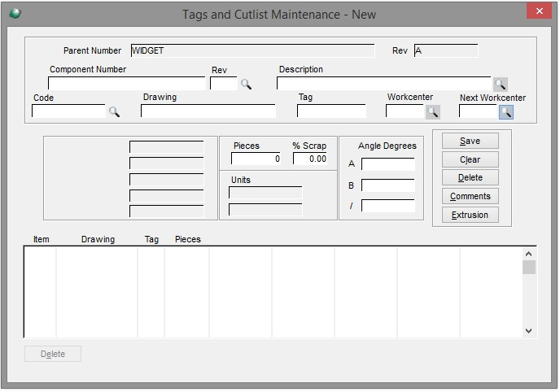560x392 pixels.
Task: Click the second Units field
Action: point(265,210)
